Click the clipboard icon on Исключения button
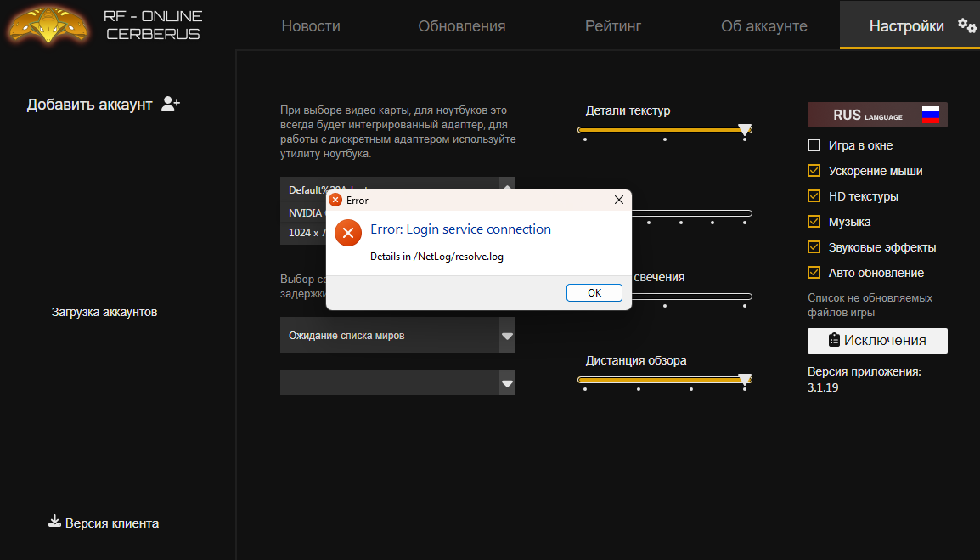Screen dimensions: 980x560 coord(834,340)
